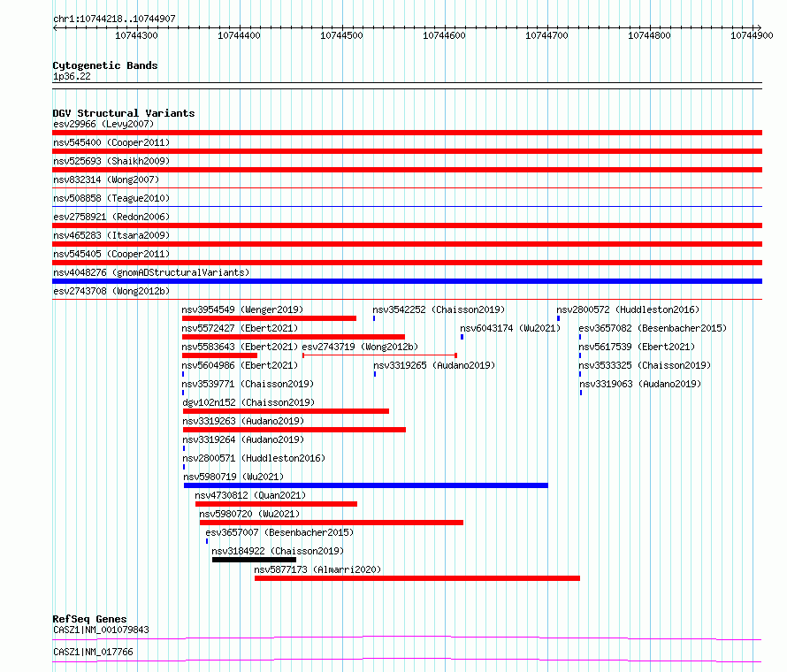Open nsv545405 (Cooper2011) variant label
This screenshot has width=787, height=672.
pos(111,254)
